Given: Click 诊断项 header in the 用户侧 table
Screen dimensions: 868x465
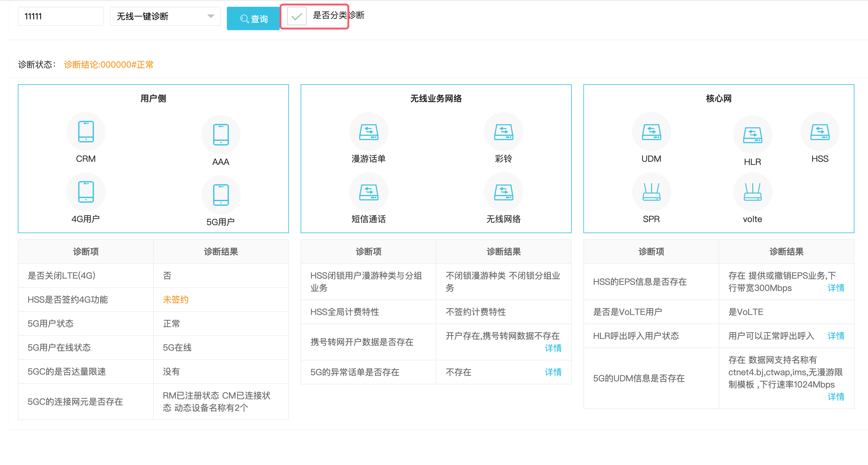Looking at the screenshot, I should coord(85,252).
